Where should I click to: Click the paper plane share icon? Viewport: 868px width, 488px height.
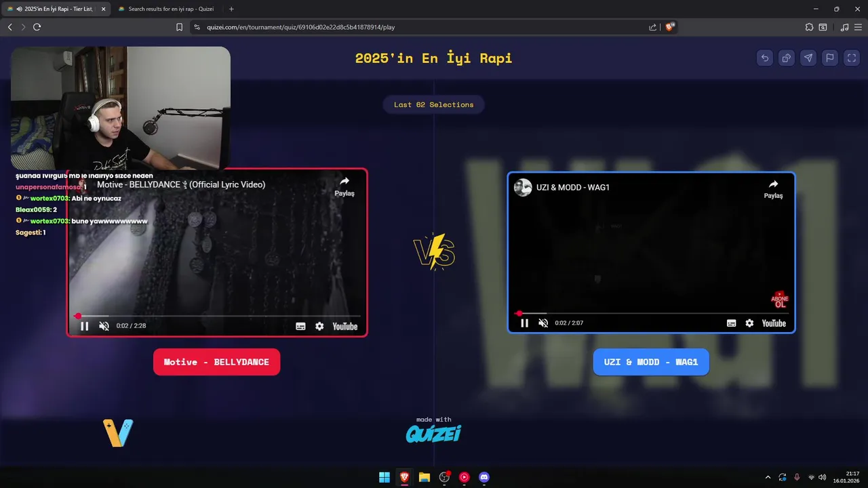[x=808, y=58]
